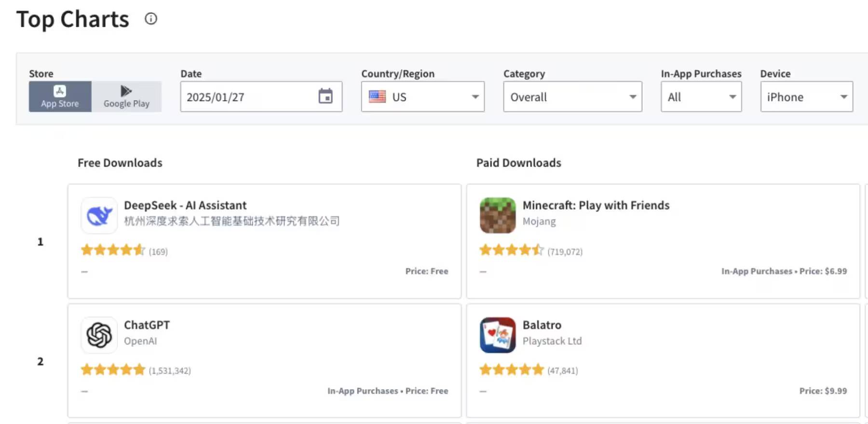Switch to Google Play store
The height and width of the screenshot is (424, 868).
tap(126, 97)
